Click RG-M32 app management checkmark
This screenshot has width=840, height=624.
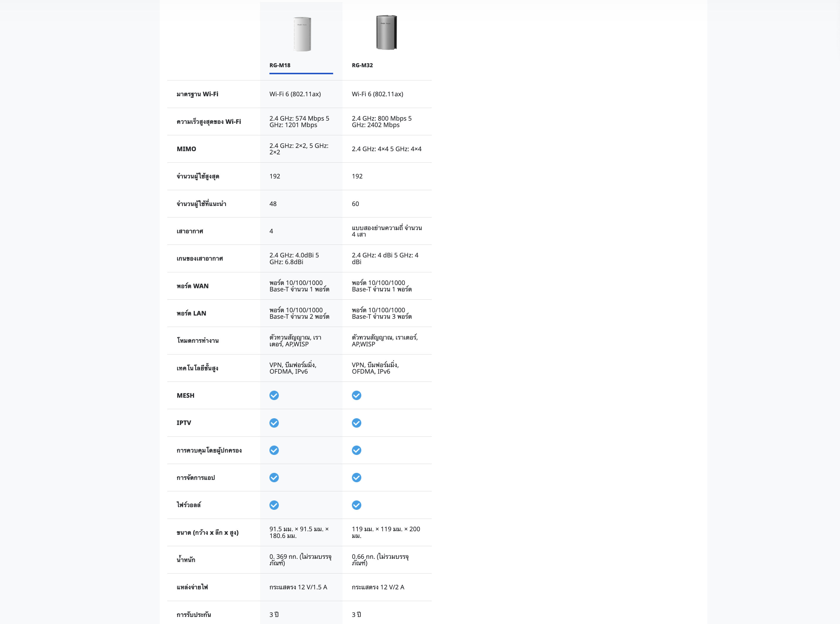coord(356,478)
